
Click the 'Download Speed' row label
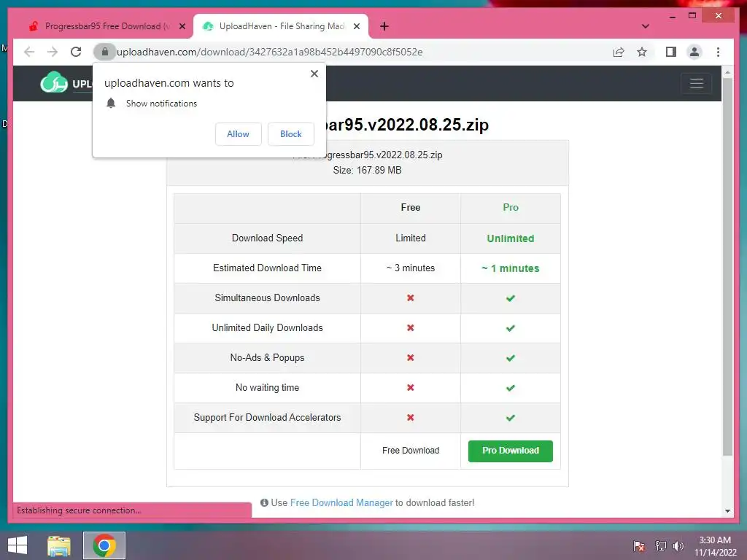click(x=267, y=238)
